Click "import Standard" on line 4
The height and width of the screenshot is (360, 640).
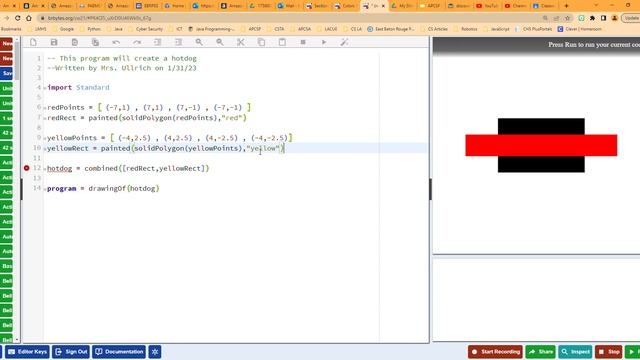[78, 88]
